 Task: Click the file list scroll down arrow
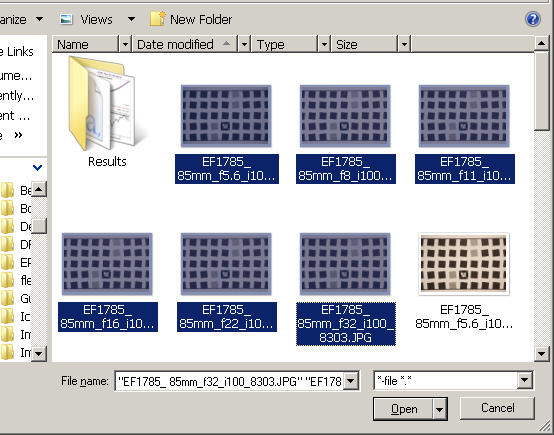coord(541,353)
